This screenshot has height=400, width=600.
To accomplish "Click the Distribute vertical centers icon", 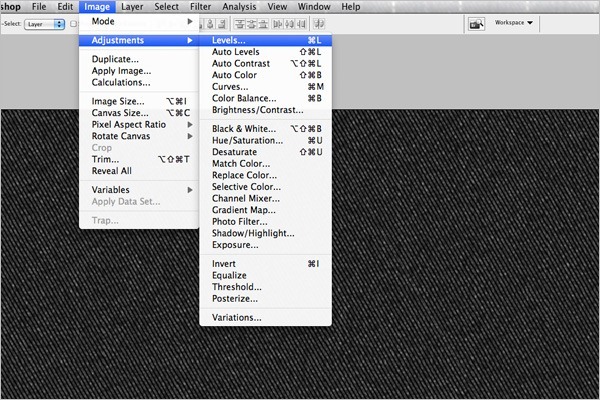I will click(251, 24).
